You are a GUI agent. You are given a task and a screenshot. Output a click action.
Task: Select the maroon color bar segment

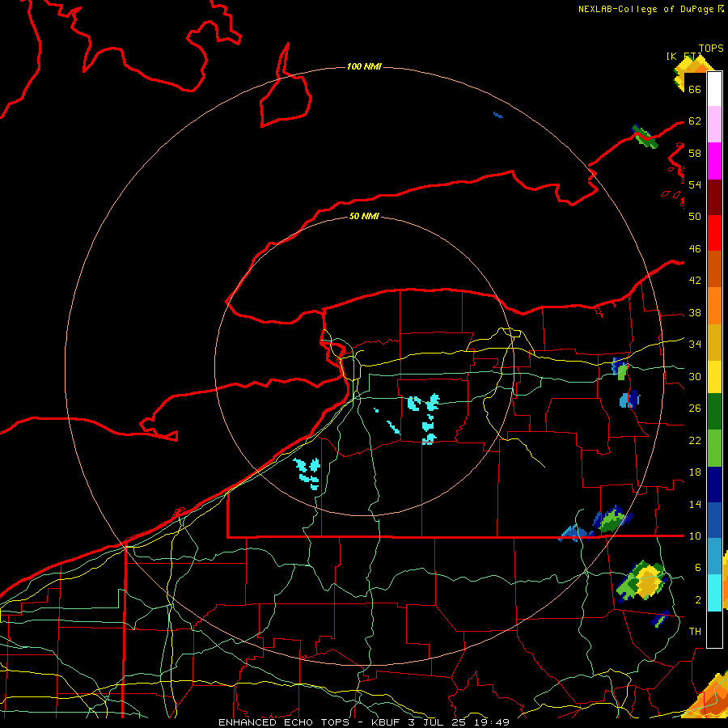(714, 197)
